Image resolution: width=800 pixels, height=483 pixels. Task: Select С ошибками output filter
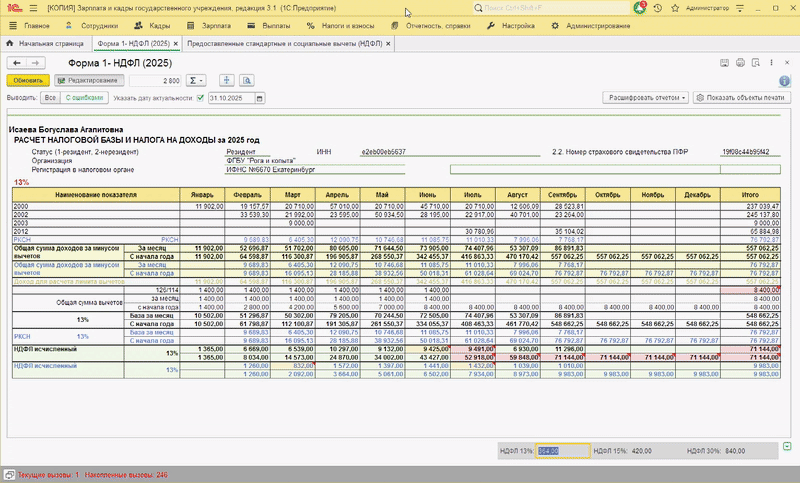(84, 98)
